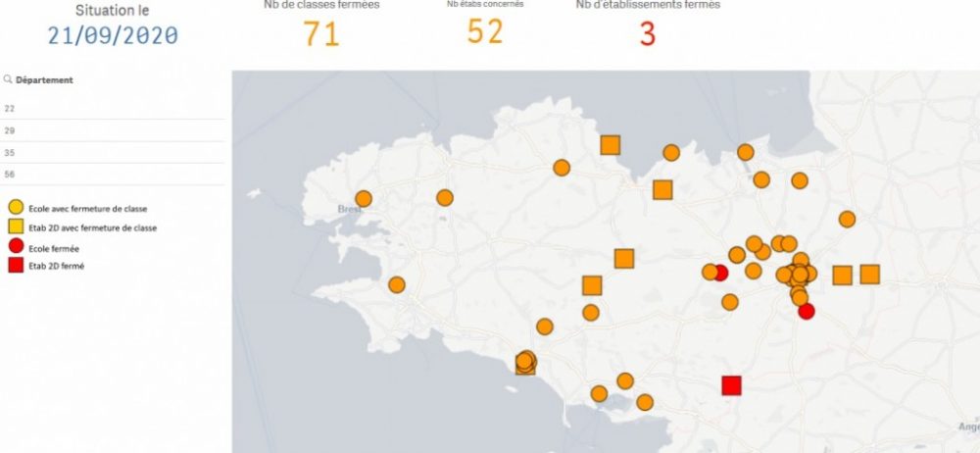This screenshot has height=453, width=980.
Task: Click the 52 establishments concerned figure
Action: [485, 32]
